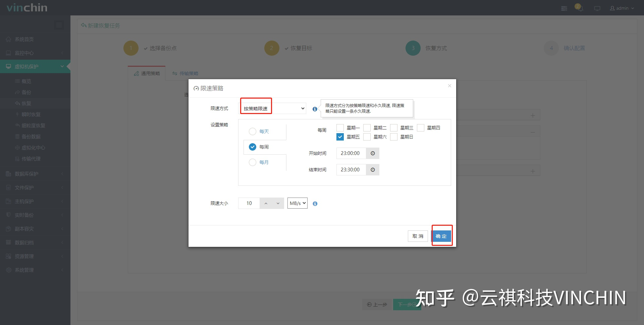
Task: Check the 星期一 checkbox
Action: [x=340, y=127]
